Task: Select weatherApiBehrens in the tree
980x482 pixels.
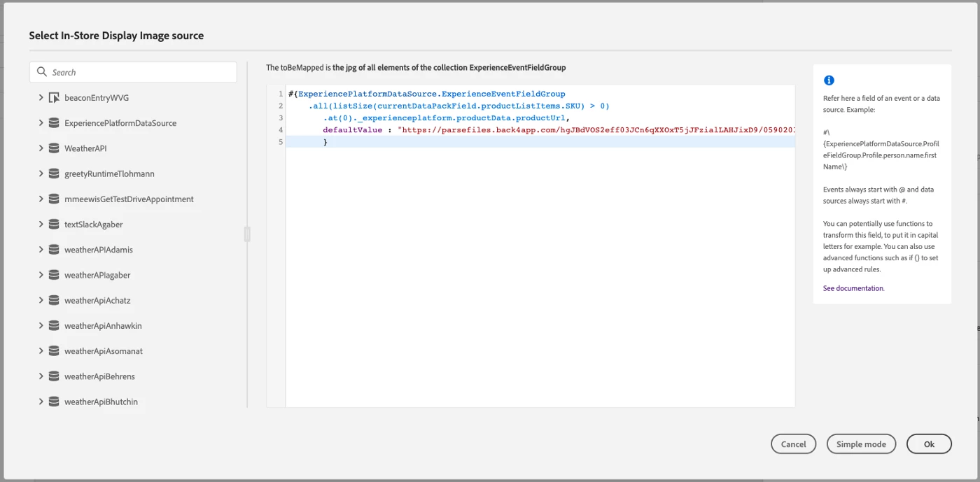Action: (x=99, y=376)
